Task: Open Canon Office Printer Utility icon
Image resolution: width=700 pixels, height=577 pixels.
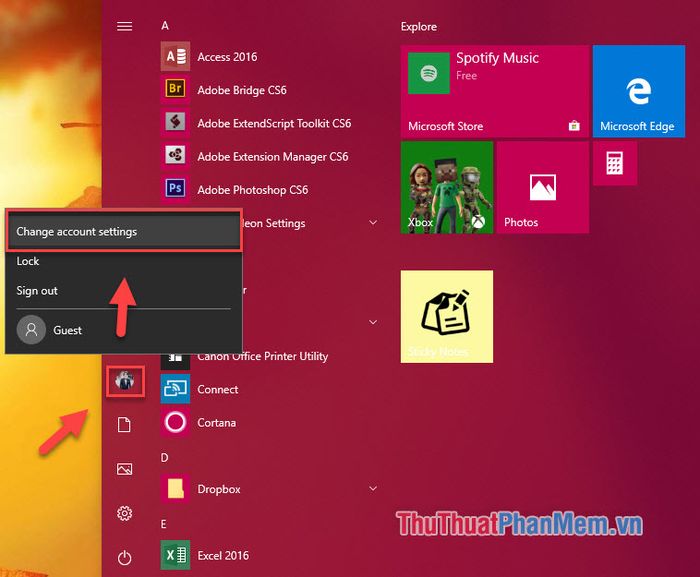Action: 175,360
